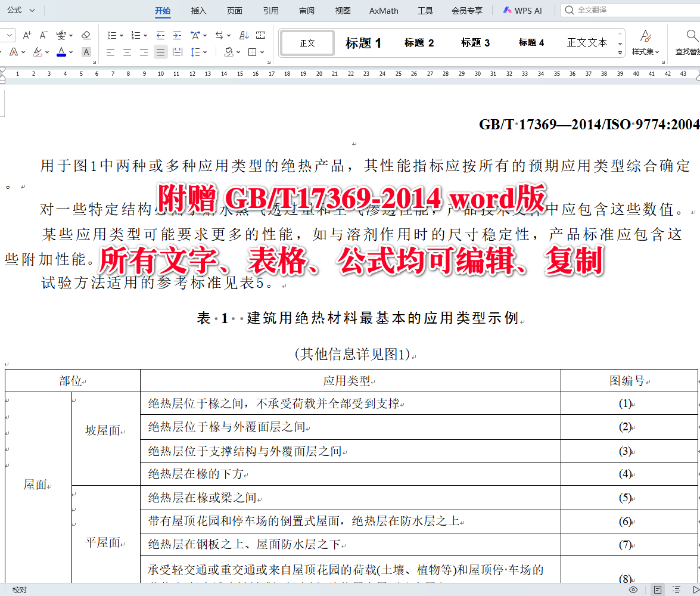Toggle center paragraph alignment
Image resolution: width=700 pixels, height=596 pixels.
coord(127,52)
